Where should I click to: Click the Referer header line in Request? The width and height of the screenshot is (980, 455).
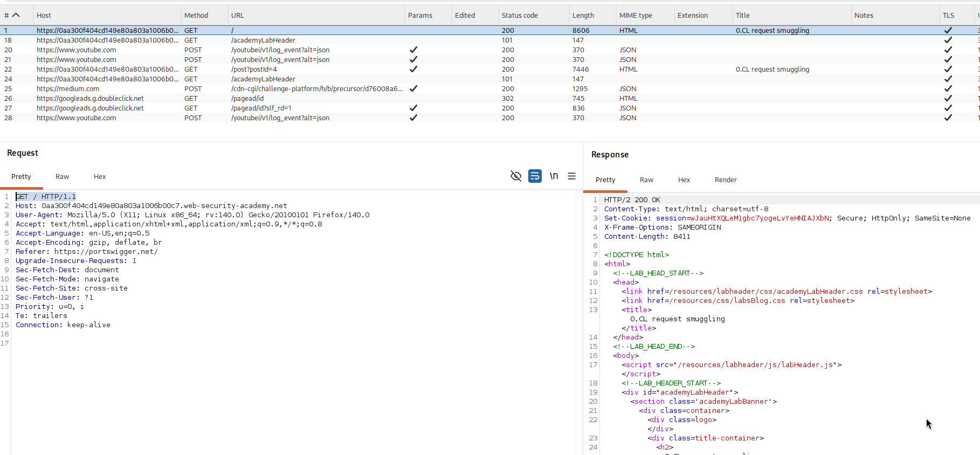pos(87,251)
